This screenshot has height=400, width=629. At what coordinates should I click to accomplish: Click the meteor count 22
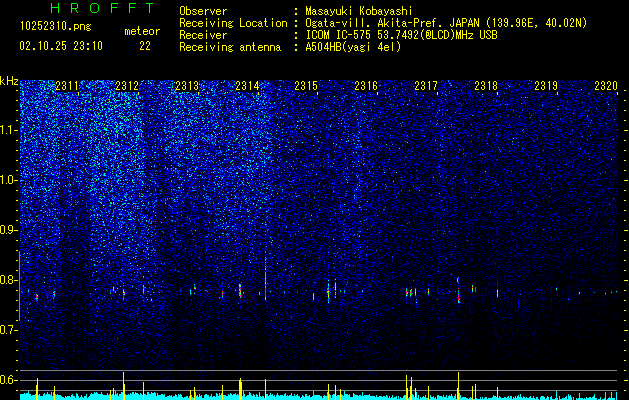coord(145,46)
